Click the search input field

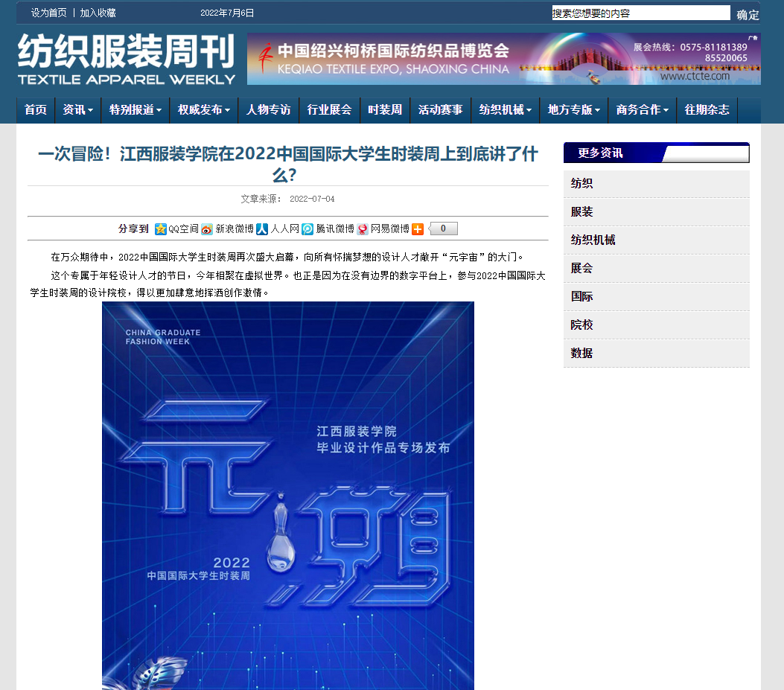(x=640, y=13)
